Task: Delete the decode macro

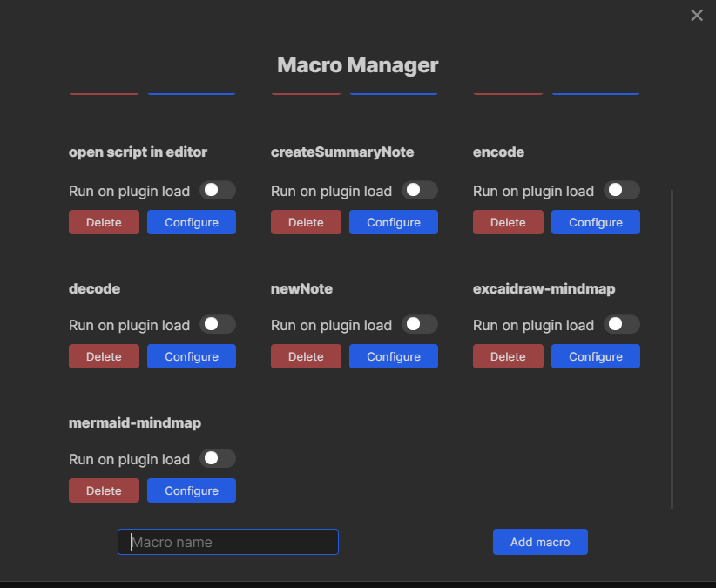Action: pos(105,356)
